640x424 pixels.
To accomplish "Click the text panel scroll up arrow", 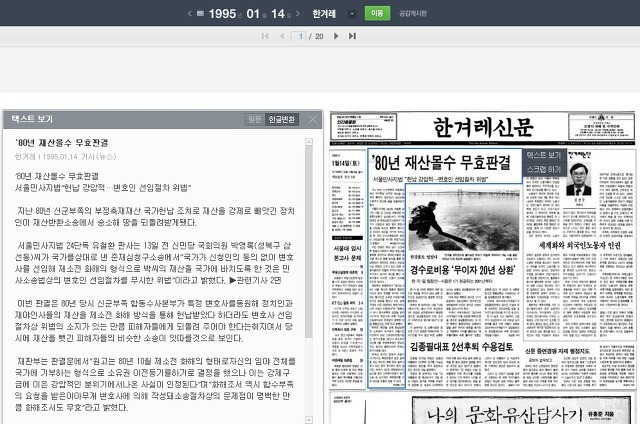I will (309, 142).
